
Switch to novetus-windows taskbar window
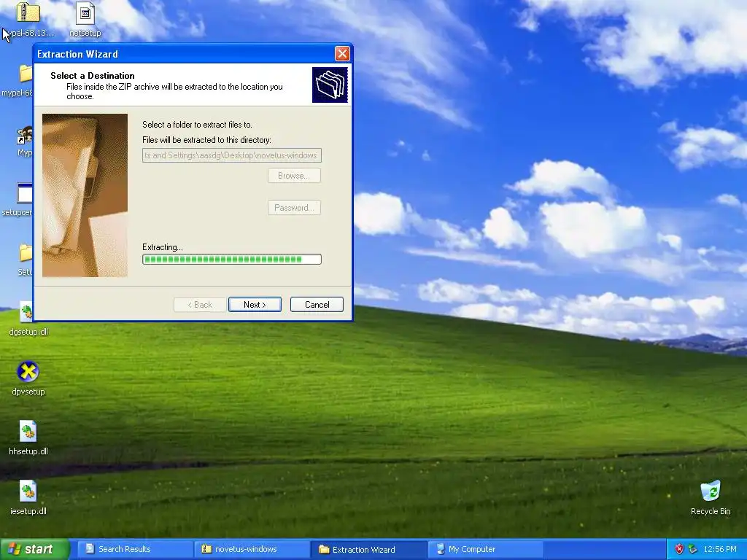[x=252, y=550]
